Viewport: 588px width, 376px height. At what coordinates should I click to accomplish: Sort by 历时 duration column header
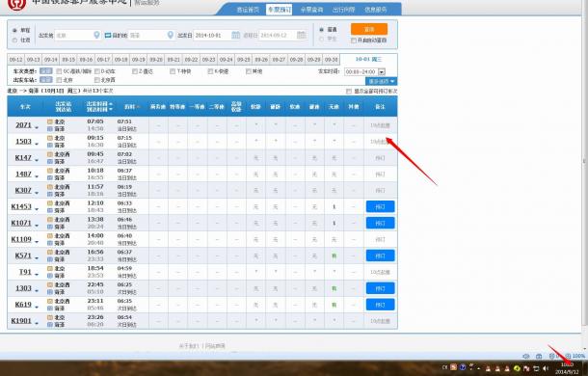click(132, 107)
